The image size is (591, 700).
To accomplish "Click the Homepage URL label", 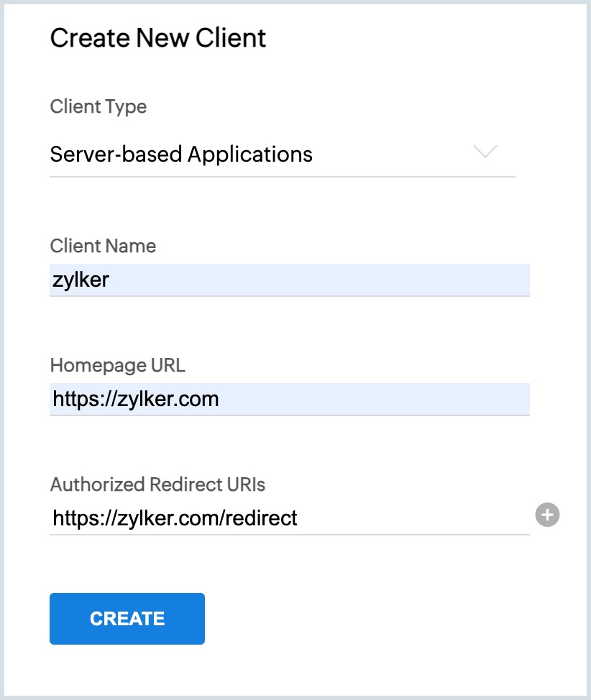I will 117,365.
